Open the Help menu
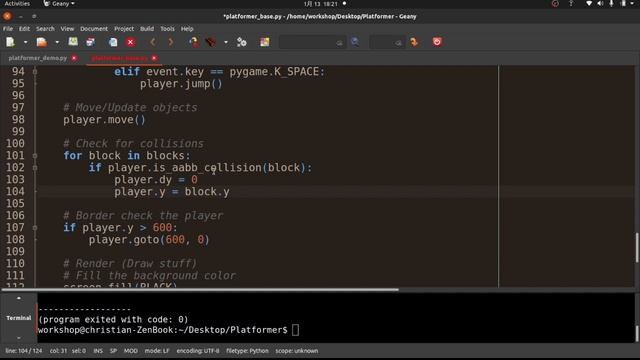 pyautogui.click(x=187, y=29)
